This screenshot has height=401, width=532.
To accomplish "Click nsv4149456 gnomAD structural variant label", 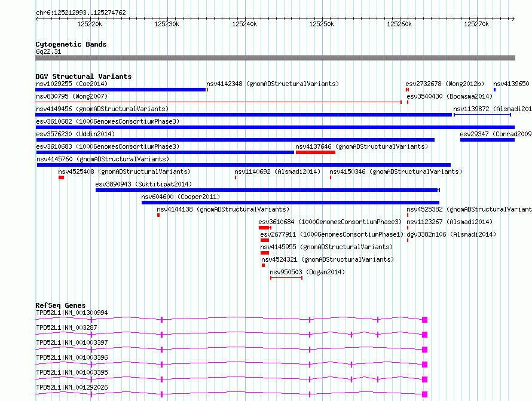I will coord(102,109).
